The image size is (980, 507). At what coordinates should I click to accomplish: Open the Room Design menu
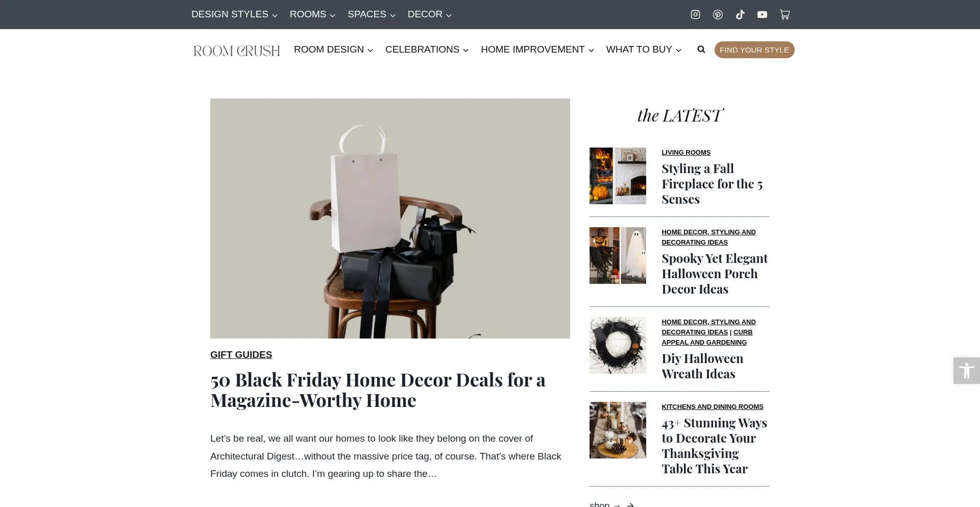[333, 50]
